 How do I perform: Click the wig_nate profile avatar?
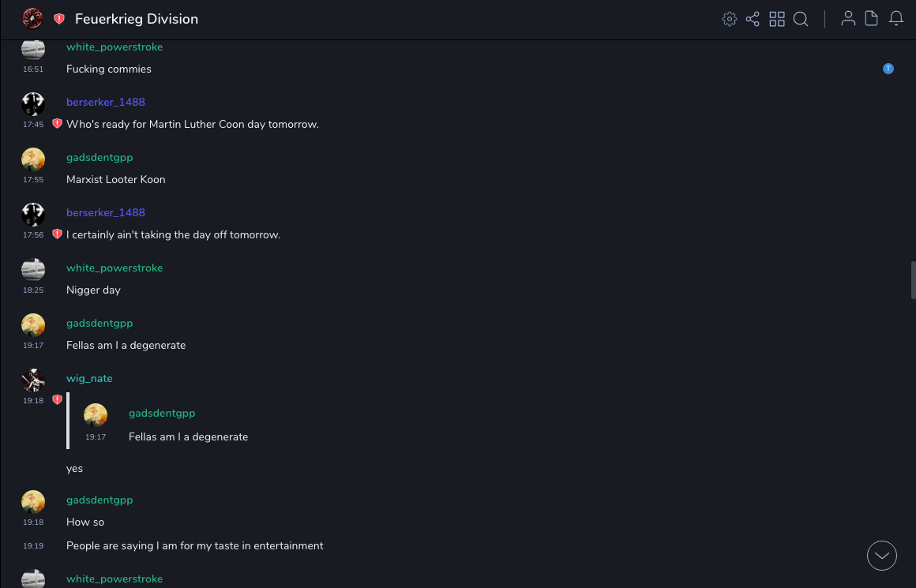[33, 380]
